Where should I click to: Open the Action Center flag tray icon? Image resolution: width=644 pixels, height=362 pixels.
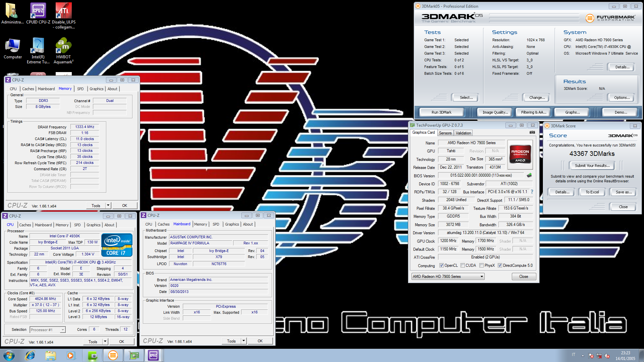click(x=591, y=356)
